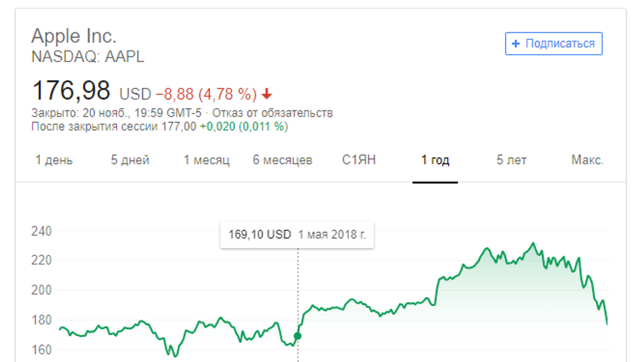Open the Отказ от обязательств link
Screen dimensions: 644x362
272,113
